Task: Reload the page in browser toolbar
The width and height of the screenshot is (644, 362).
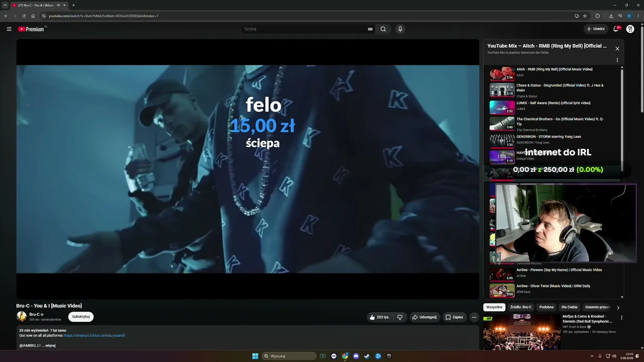Action: [24, 16]
